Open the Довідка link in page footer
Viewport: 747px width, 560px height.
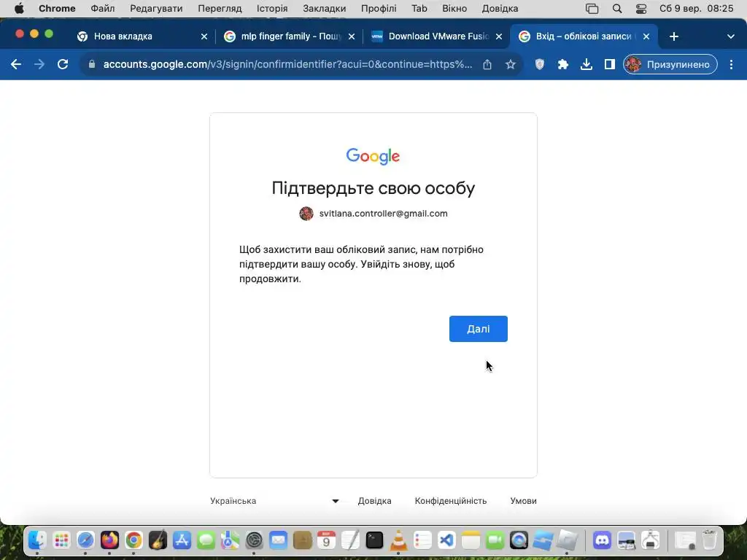tap(374, 500)
